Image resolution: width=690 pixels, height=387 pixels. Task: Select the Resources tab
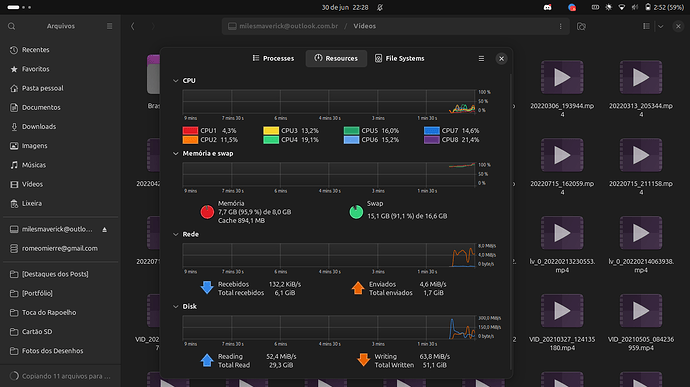click(x=336, y=58)
